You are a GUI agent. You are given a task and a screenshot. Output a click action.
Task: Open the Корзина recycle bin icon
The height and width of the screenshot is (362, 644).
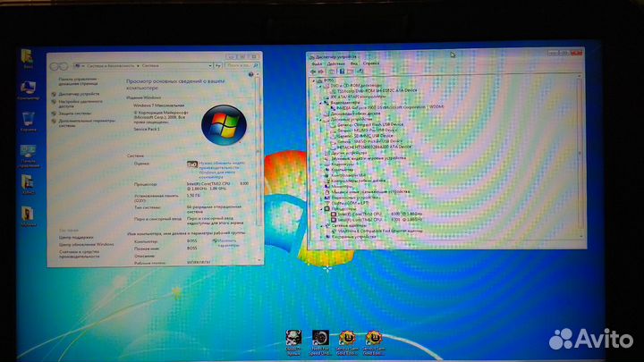coord(29,122)
